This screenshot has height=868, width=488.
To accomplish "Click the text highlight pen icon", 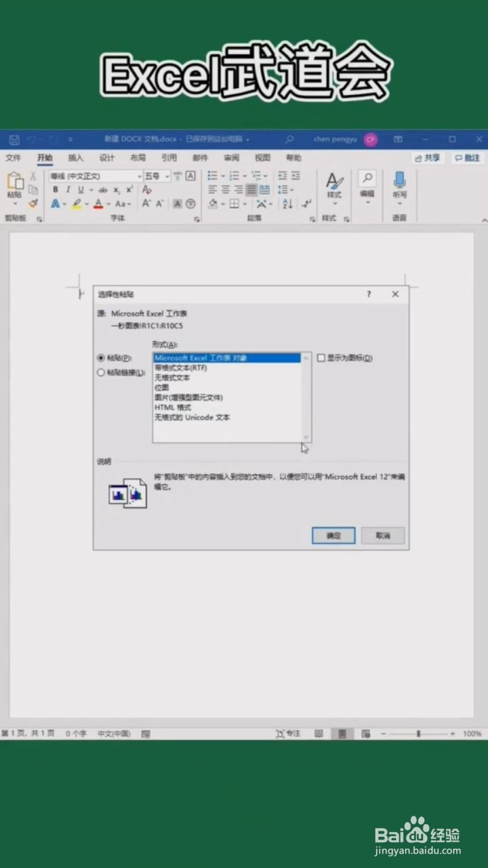I will tap(77, 203).
